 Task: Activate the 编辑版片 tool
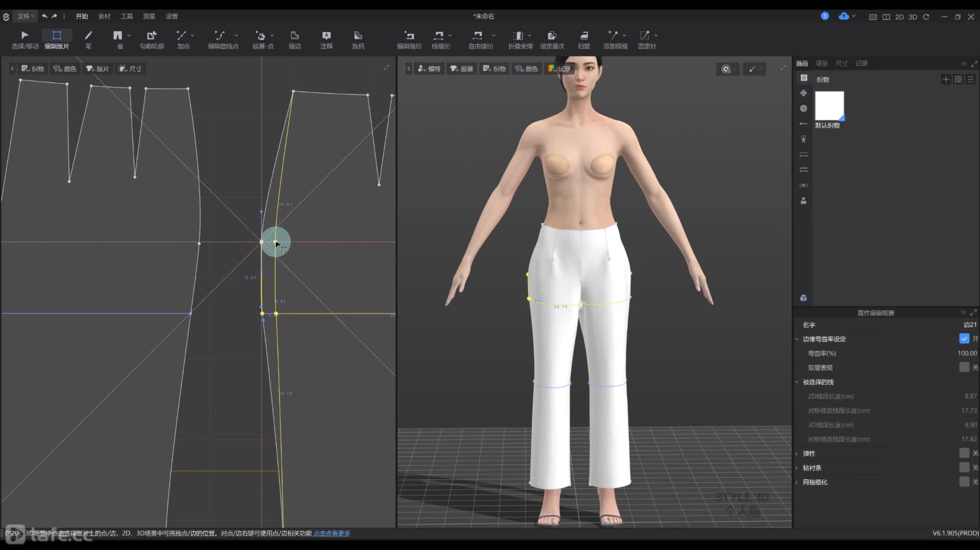coord(56,39)
